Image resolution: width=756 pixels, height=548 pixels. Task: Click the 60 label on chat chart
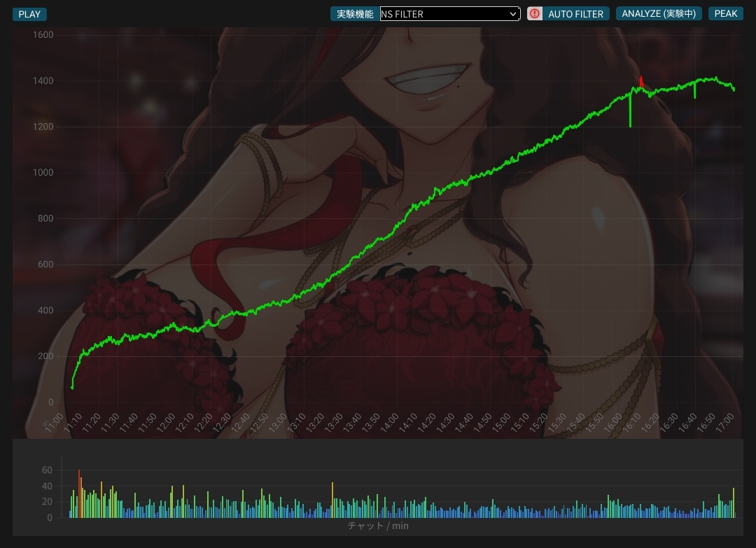click(47, 470)
